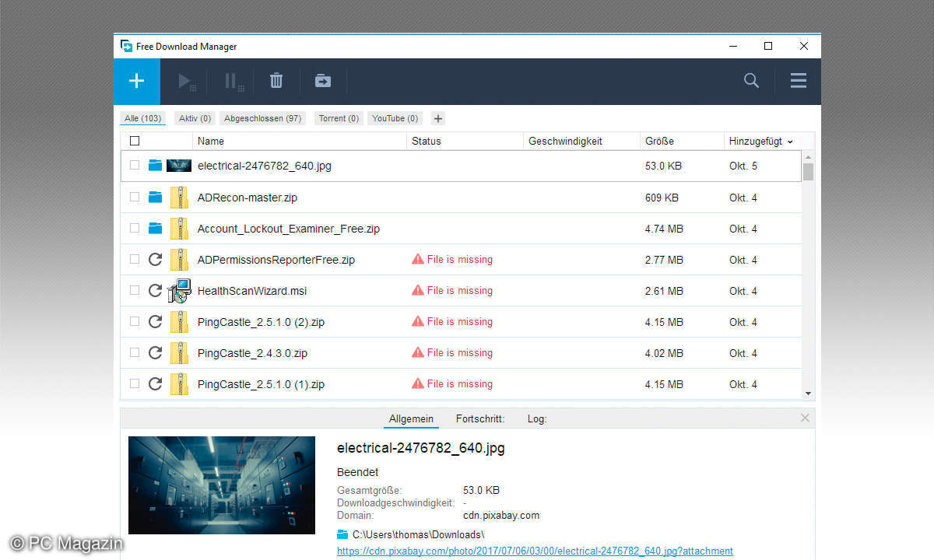Open the C:\Users\thomas\Downloads\ path
The image size is (934, 560).
pos(418,534)
